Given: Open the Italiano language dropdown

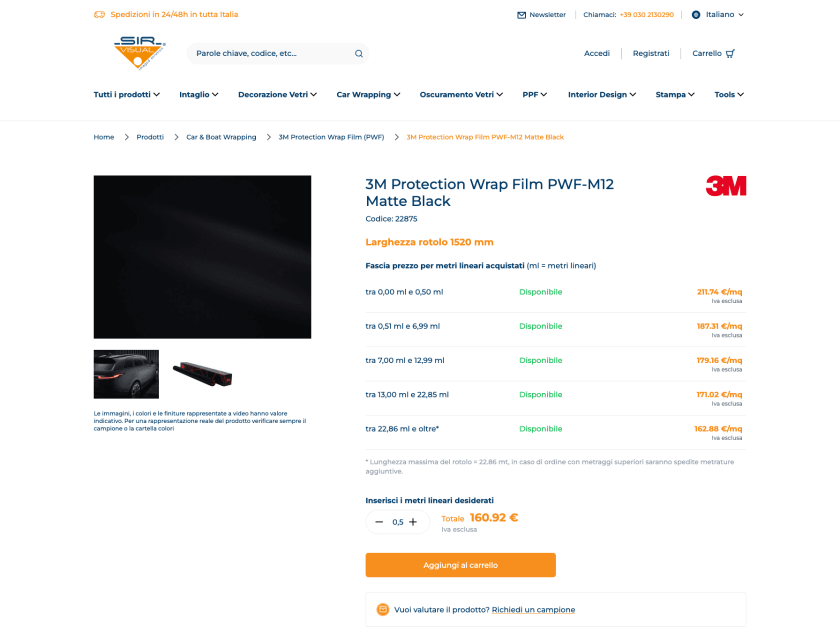Looking at the screenshot, I should (724, 14).
